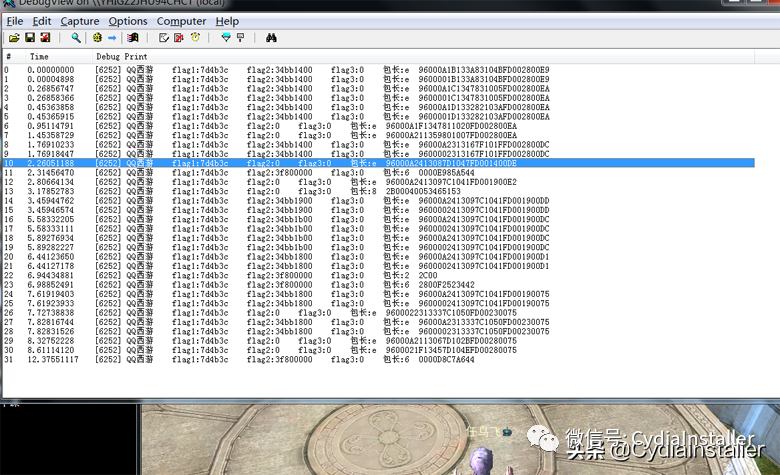Image resolution: width=780 pixels, height=475 pixels.
Task: Click the Debug Print column header
Action: (x=423, y=57)
